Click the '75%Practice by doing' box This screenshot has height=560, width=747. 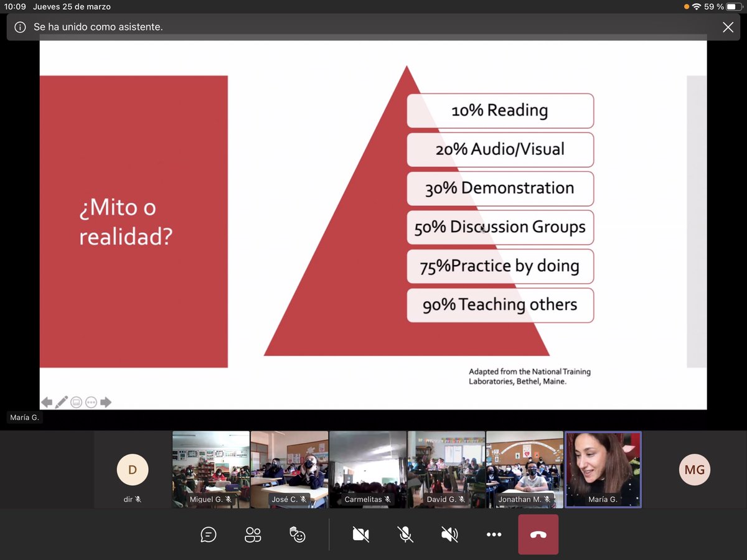tap(500, 266)
